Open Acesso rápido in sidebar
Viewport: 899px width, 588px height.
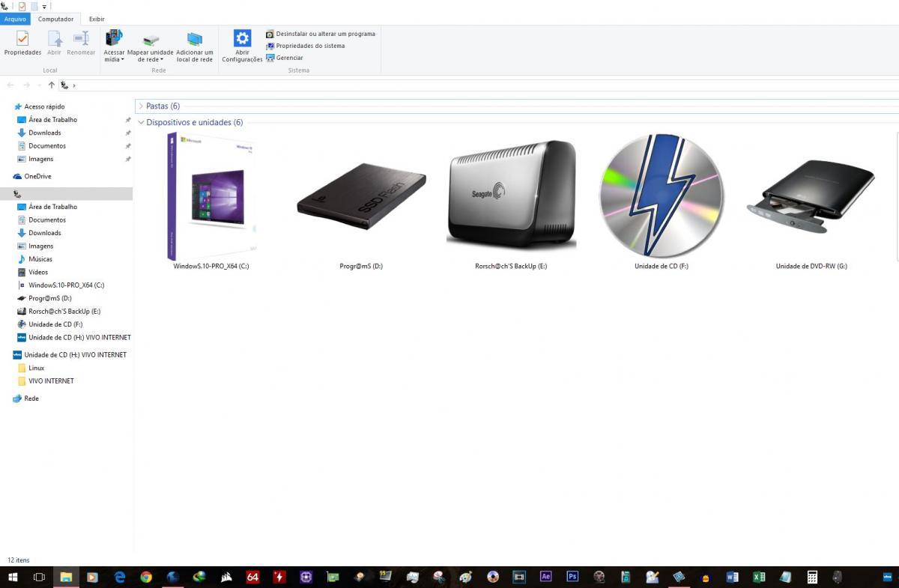coord(44,106)
